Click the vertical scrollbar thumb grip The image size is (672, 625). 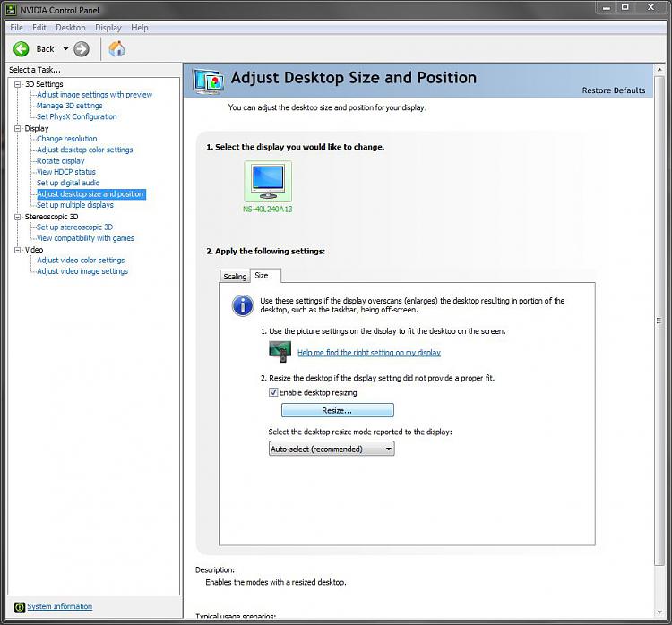point(659,321)
